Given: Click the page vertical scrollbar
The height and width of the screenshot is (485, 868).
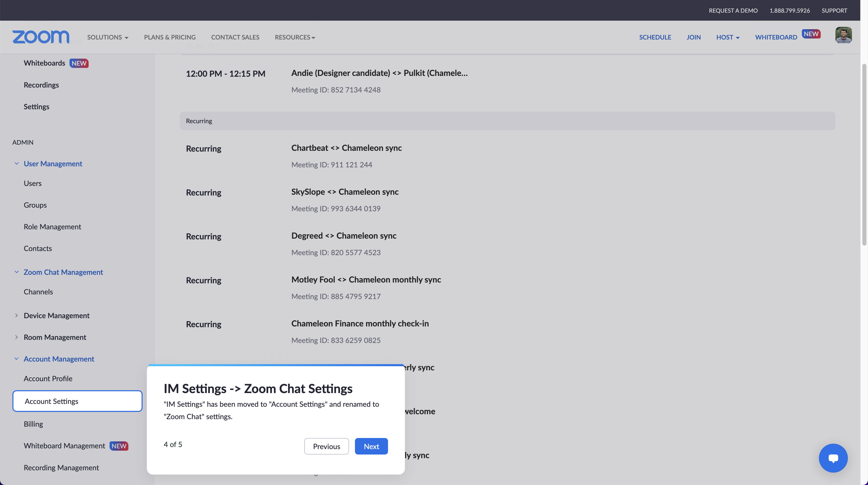Looking at the screenshot, I should point(864,155).
